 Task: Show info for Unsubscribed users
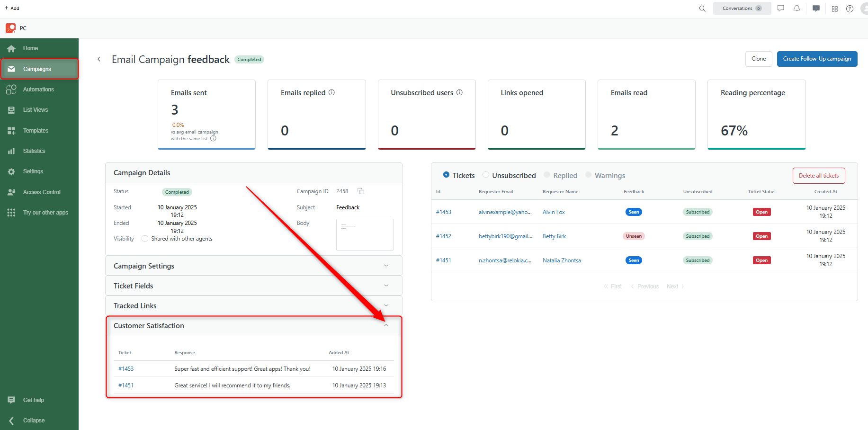[459, 92]
